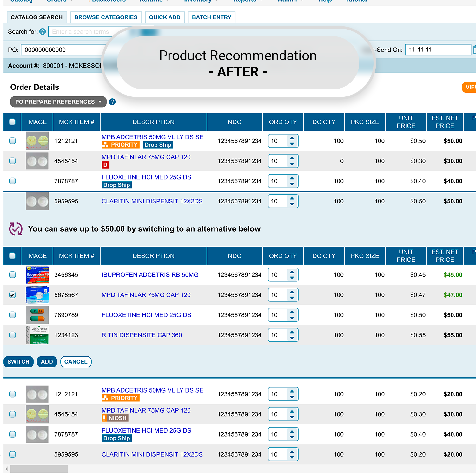Image resolution: width=476 pixels, height=476 pixels.
Task: Open the yellow pill image for item 1212121
Action: 37,141
